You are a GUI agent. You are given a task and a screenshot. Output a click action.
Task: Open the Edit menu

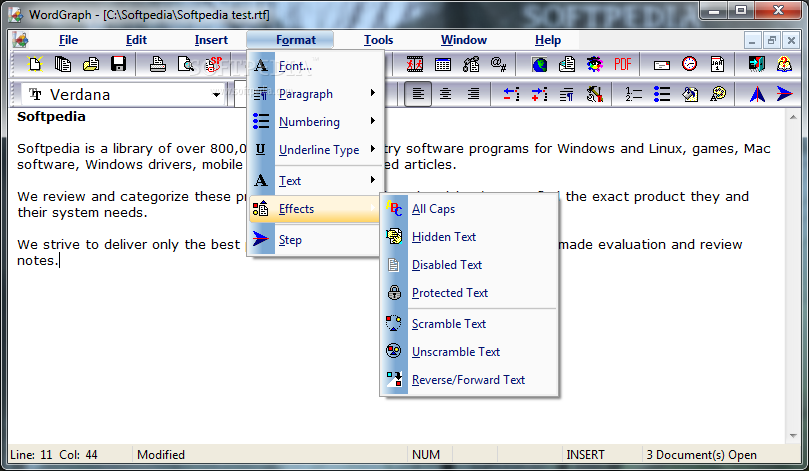(x=136, y=40)
